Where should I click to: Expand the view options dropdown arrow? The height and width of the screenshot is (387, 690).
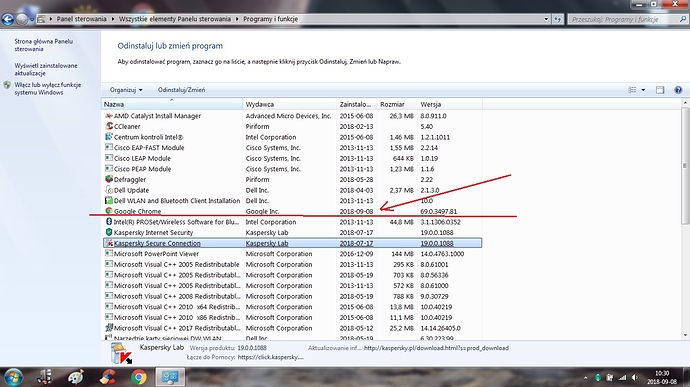click(x=643, y=90)
